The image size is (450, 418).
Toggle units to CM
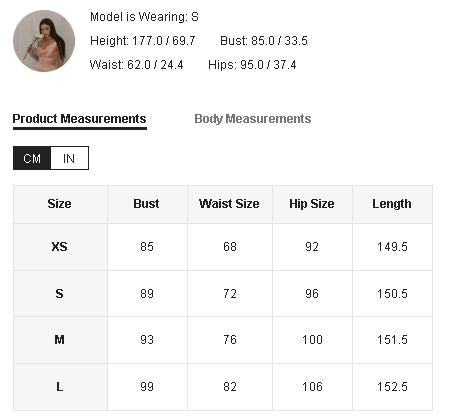[x=32, y=158]
